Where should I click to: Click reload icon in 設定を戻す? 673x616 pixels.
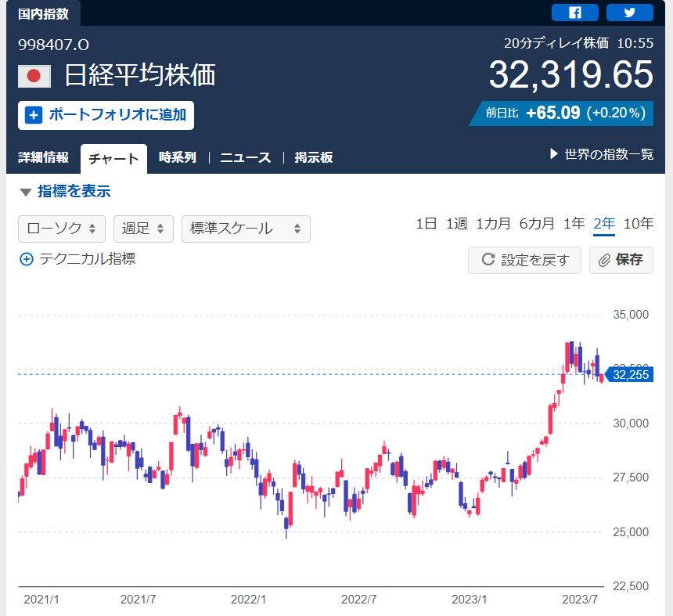pos(488,259)
